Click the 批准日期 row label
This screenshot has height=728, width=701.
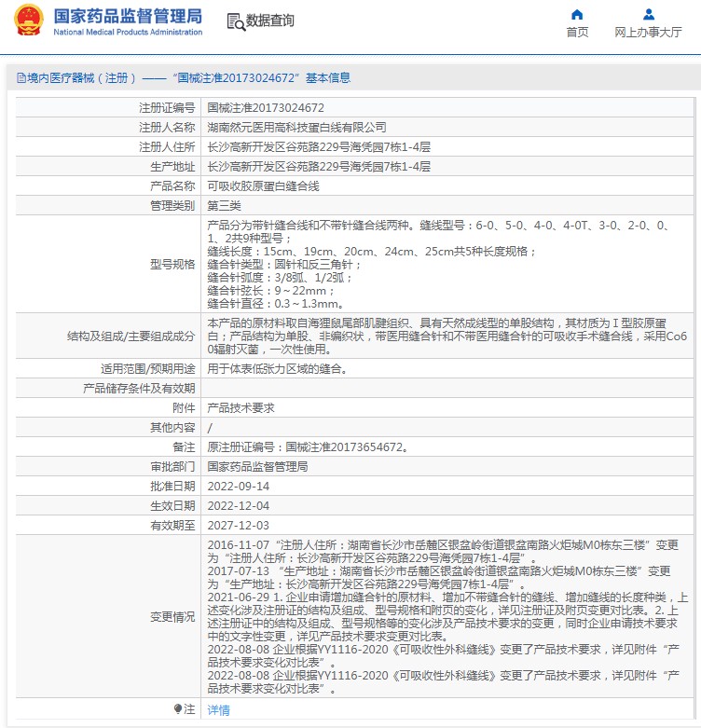click(x=172, y=486)
